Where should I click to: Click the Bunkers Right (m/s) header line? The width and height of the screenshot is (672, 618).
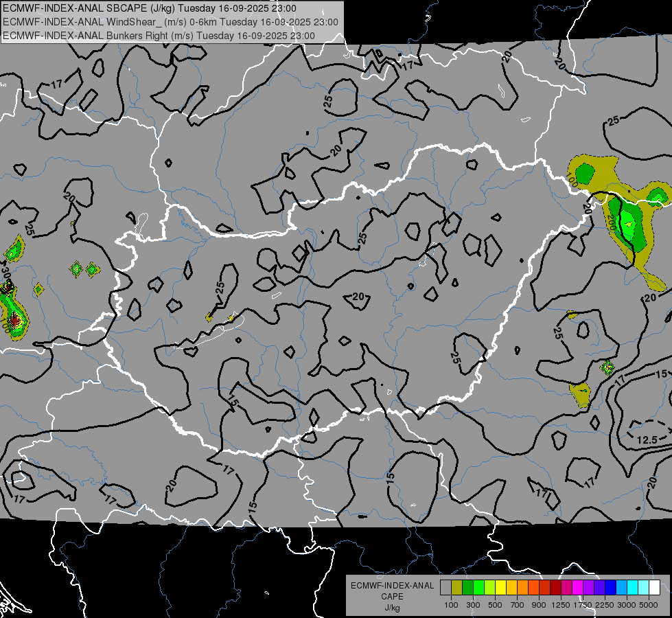159,36
